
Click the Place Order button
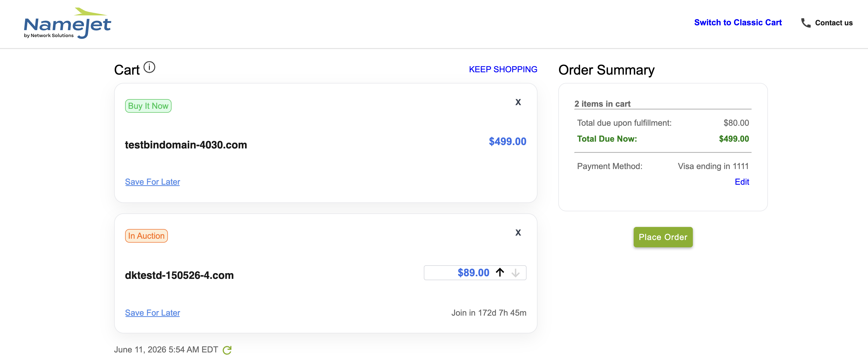point(663,237)
